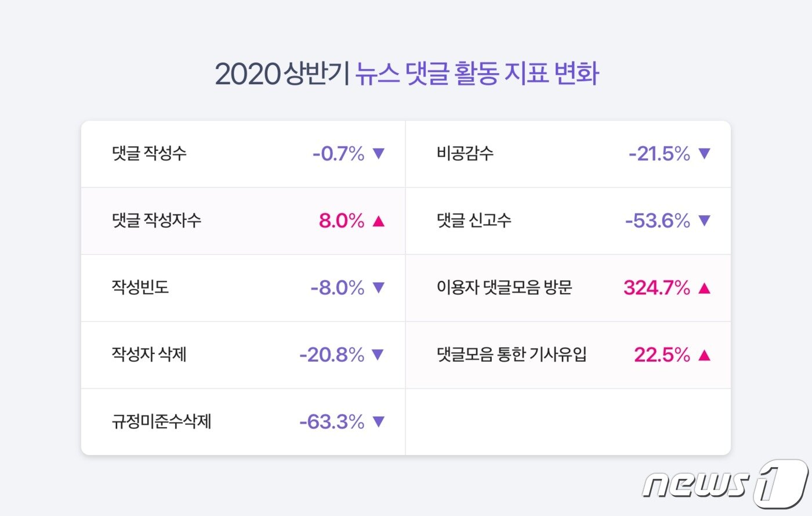Click the down arrow beside -0.7%
812x516 pixels.
point(379,154)
